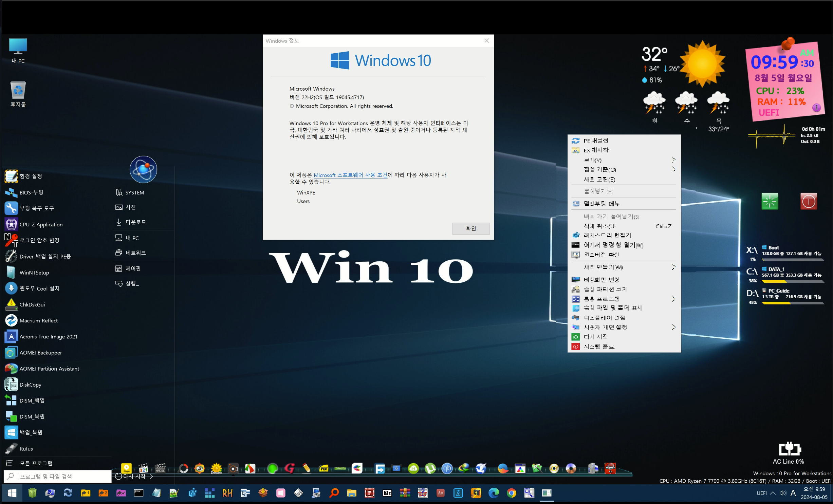Expand 새로 만들기(W) submenu in context menu

click(x=673, y=267)
